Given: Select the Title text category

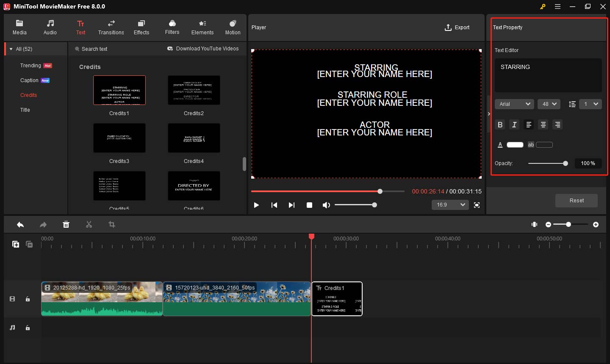Looking at the screenshot, I should [x=25, y=110].
